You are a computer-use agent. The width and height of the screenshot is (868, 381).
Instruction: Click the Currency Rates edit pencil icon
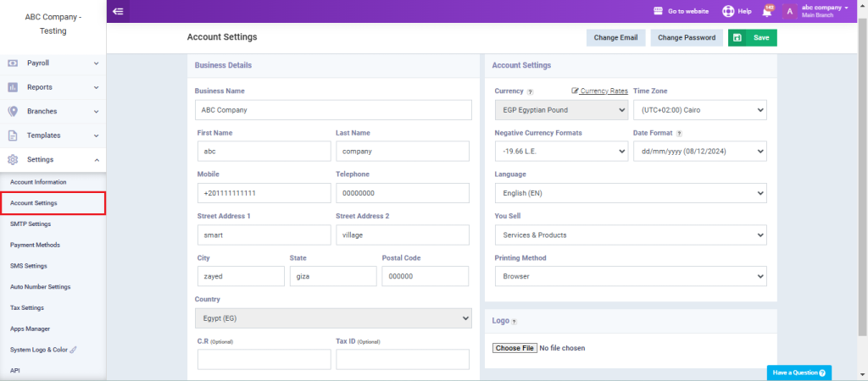click(x=576, y=91)
